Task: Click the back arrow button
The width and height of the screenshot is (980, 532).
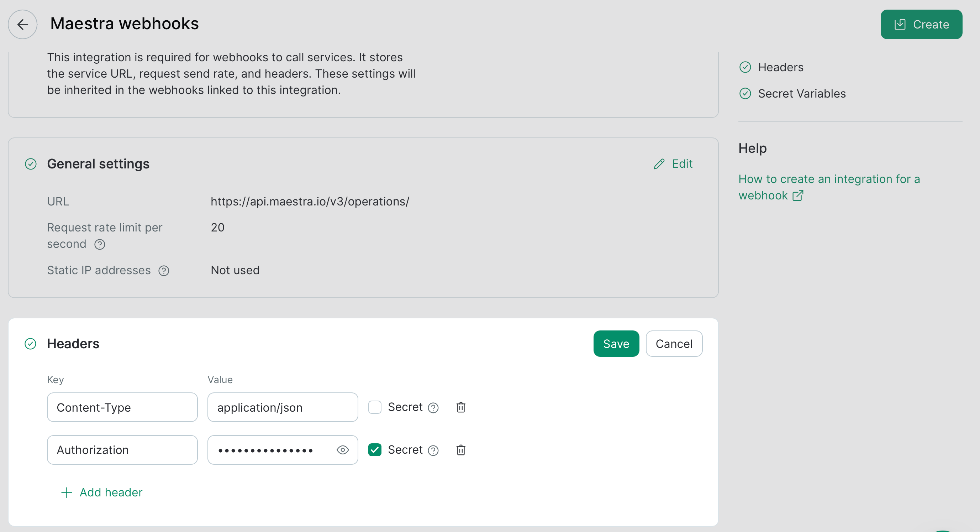Action: [x=22, y=24]
